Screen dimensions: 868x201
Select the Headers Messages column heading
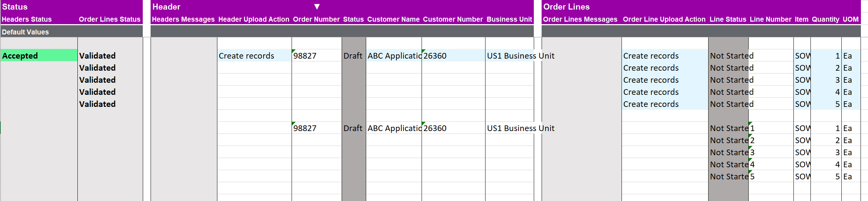tap(183, 20)
